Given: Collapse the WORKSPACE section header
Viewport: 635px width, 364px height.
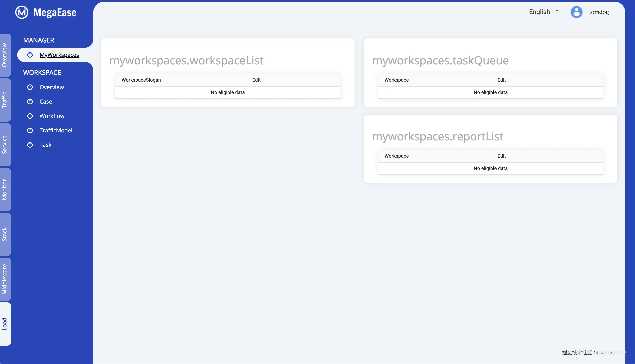Looking at the screenshot, I should (42, 72).
